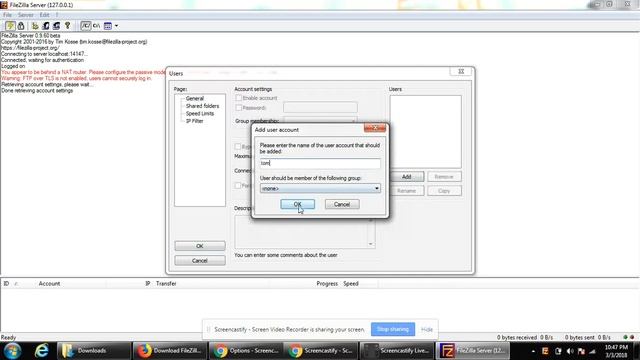640x360 pixels.
Task: Close the Users dialog with its X
Action: (x=461, y=71)
